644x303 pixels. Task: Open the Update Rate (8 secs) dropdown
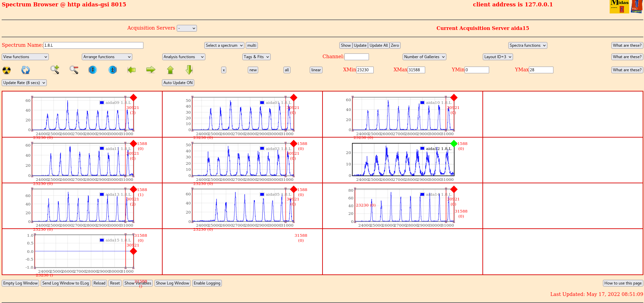[24, 83]
